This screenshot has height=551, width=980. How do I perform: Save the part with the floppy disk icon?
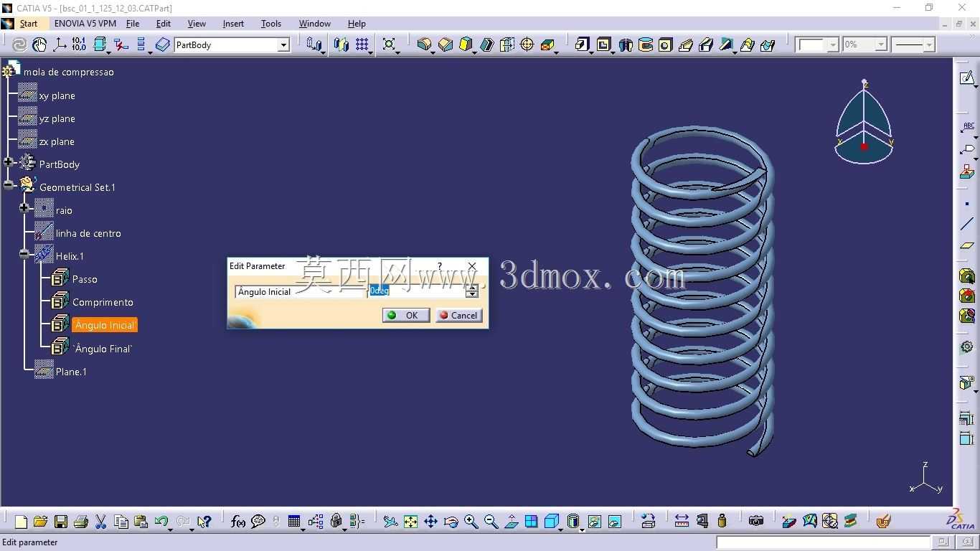pos(61,522)
